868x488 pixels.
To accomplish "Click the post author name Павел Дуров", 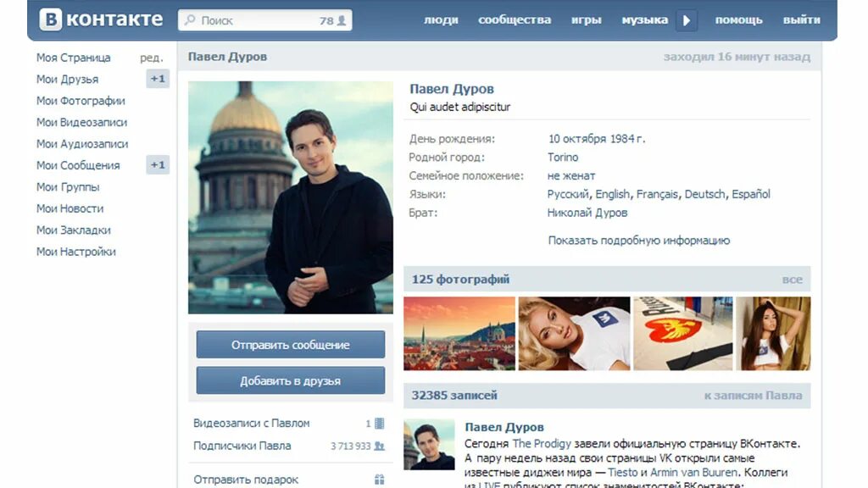I will pos(504,427).
